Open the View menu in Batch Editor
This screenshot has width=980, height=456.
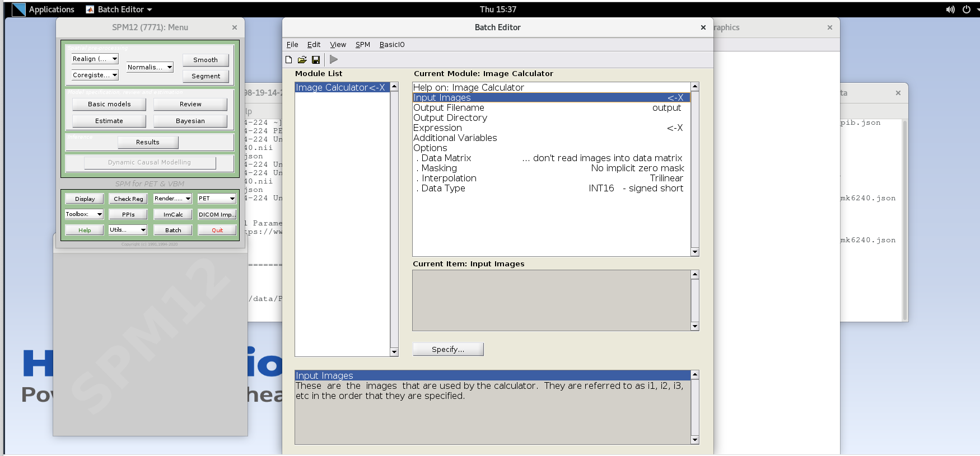tap(338, 45)
